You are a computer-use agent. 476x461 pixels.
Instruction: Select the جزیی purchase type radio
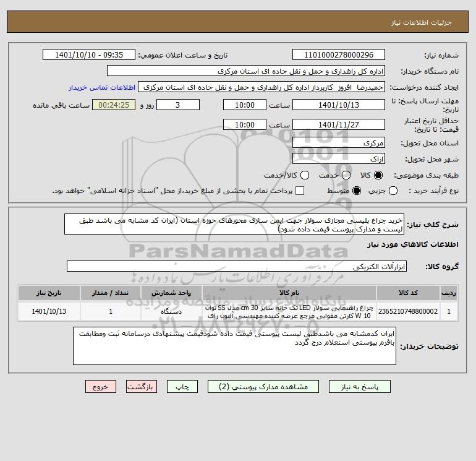393,191
